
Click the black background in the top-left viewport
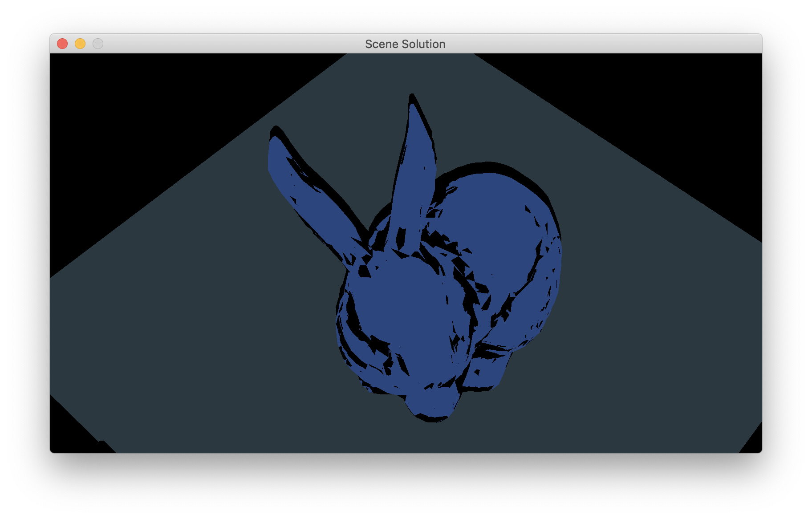pyautogui.click(x=134, y=111)
